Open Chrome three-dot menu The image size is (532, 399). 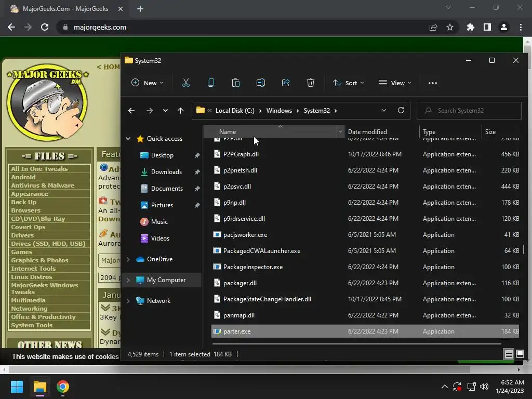521,27
